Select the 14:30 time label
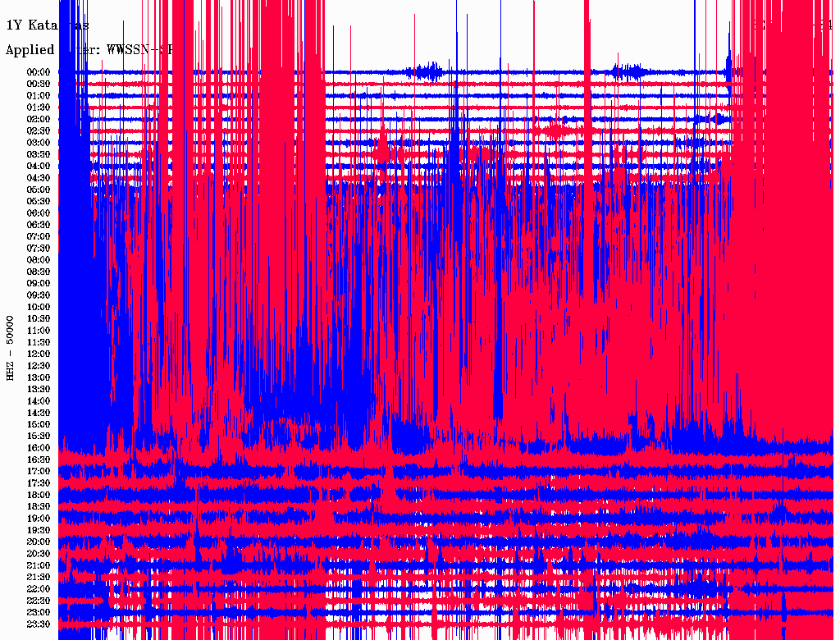 pyautogui.click(x=39, y=413)
